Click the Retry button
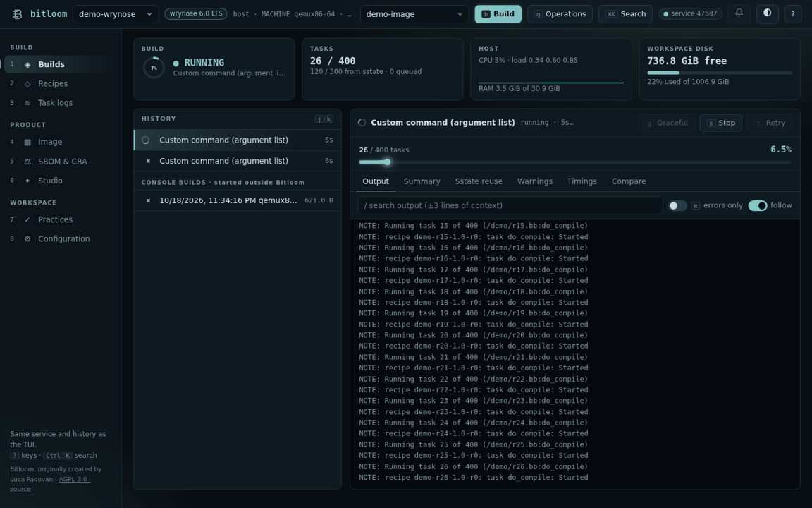 pos(769,123)
